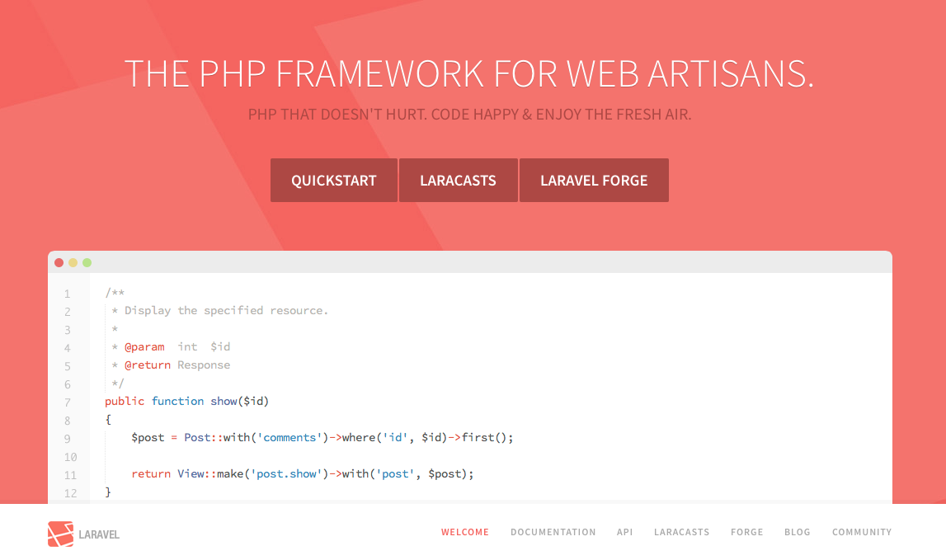Open the Quickstart button
Viewport: 946px width, 560px height.
coord(334,181)
